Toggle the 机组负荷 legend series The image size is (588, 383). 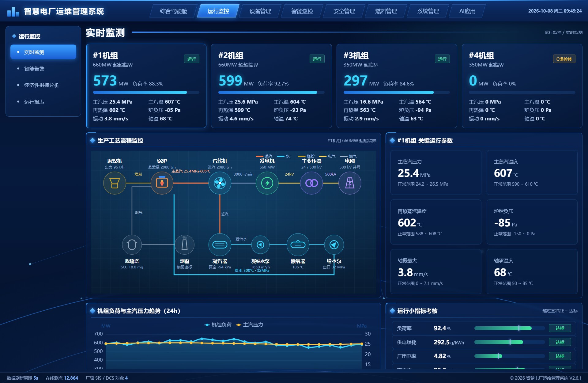[218, 325]
